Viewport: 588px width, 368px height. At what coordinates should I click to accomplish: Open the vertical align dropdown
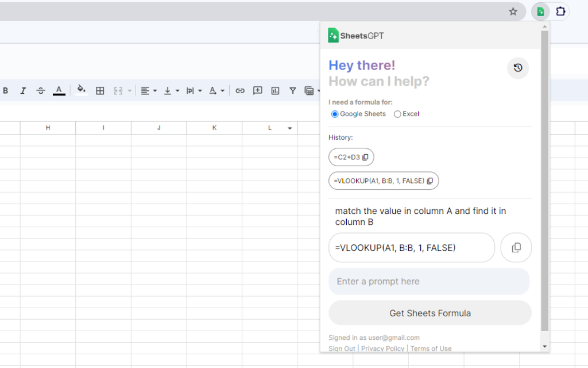coord(172,90)
